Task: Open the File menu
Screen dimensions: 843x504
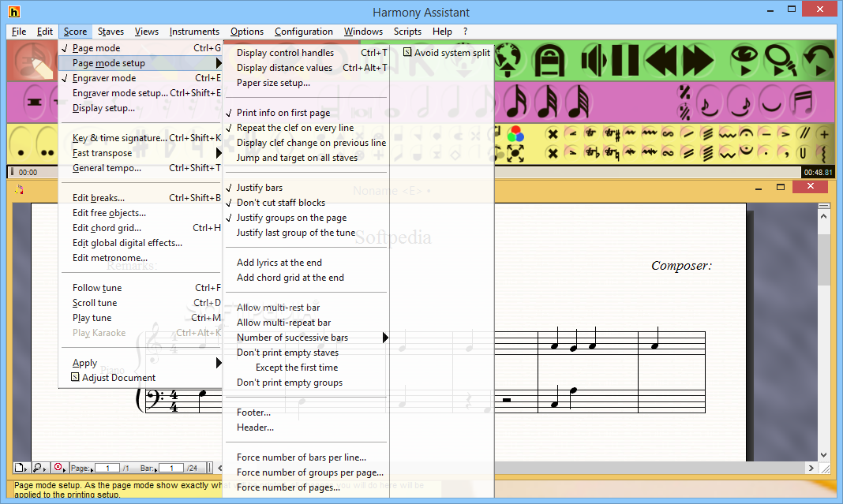Action: 19,32
